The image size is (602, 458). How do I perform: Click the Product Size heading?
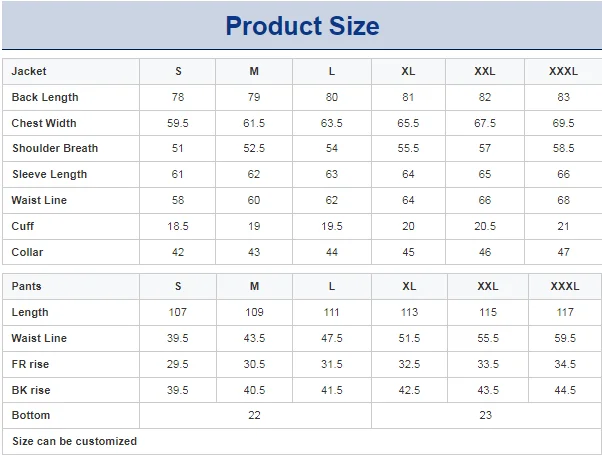pos(302,26)
